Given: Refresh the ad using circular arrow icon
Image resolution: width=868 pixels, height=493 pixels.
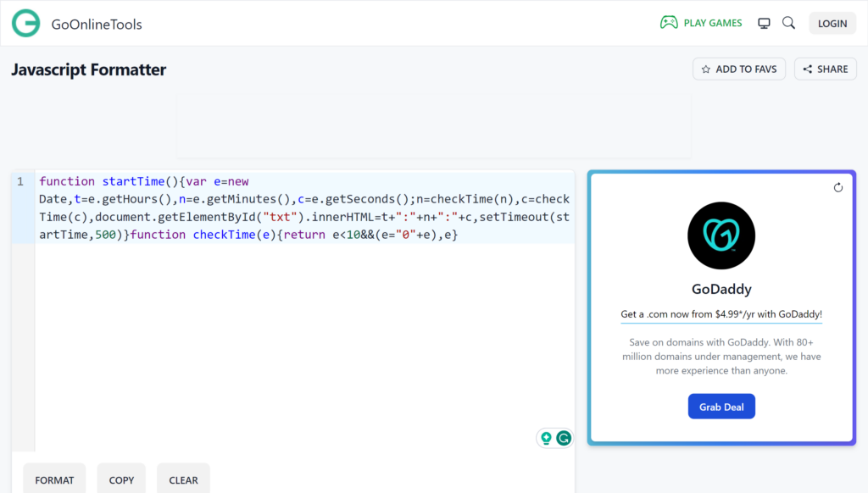Looking at the screenshot, I should [x=838, y=187].
